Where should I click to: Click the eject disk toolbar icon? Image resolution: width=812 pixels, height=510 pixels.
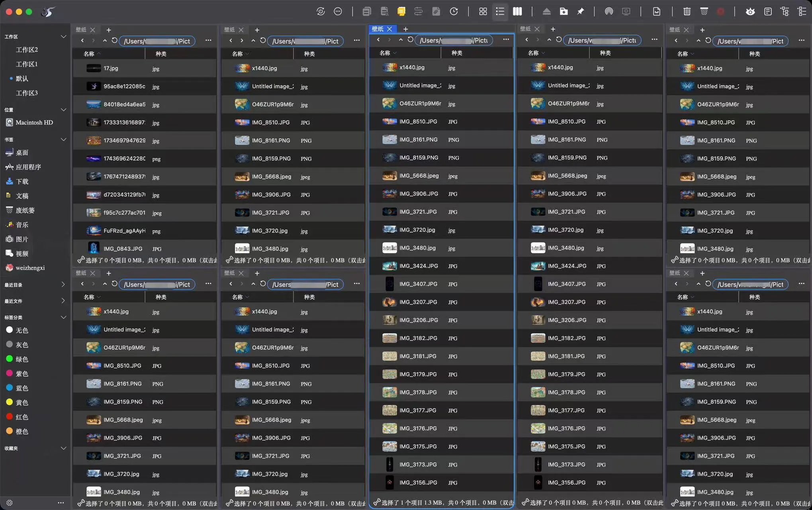click(x=546, y=12)
